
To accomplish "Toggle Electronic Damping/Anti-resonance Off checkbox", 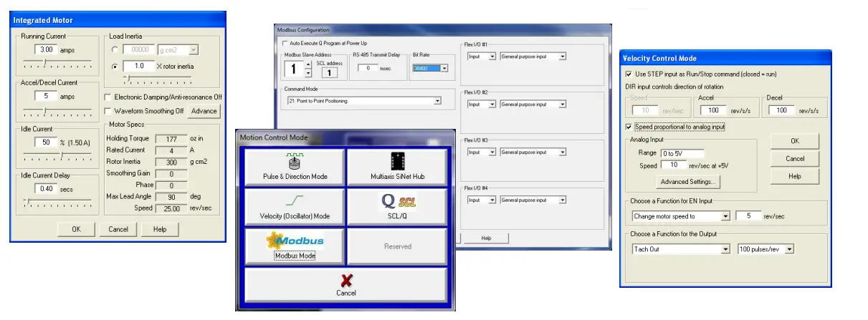I will coord(108,97).
